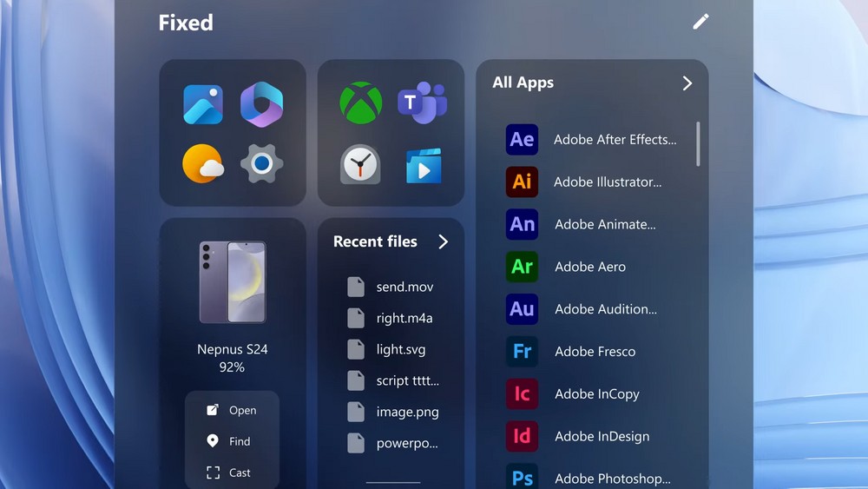Launch the Adobe InDesign Id icon
The height and width of the screenshot is (489, 868).
522,436
